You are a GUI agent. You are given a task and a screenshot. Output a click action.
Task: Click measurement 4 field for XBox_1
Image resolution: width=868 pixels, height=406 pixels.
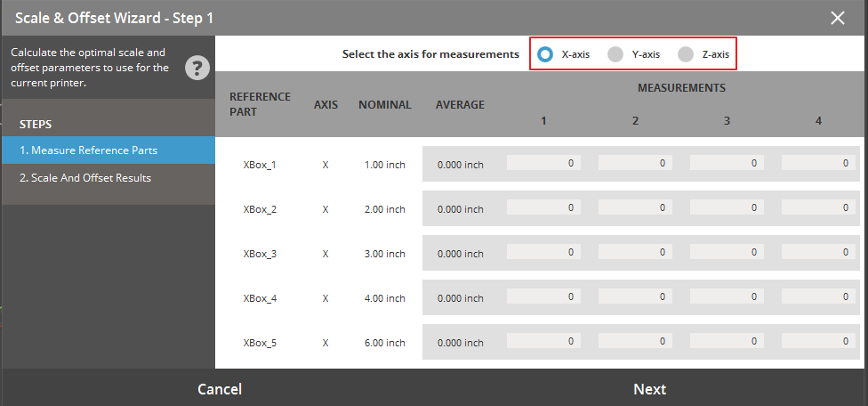(818, 163)
